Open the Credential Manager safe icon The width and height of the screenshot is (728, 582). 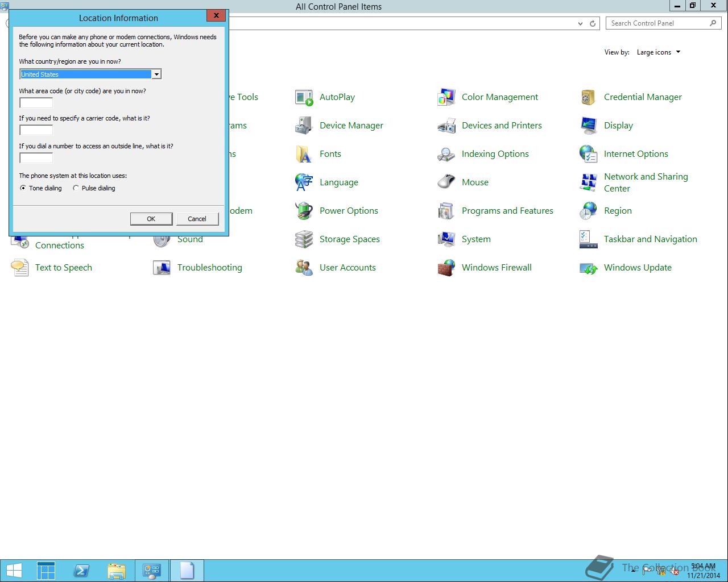tap(588, 97)
